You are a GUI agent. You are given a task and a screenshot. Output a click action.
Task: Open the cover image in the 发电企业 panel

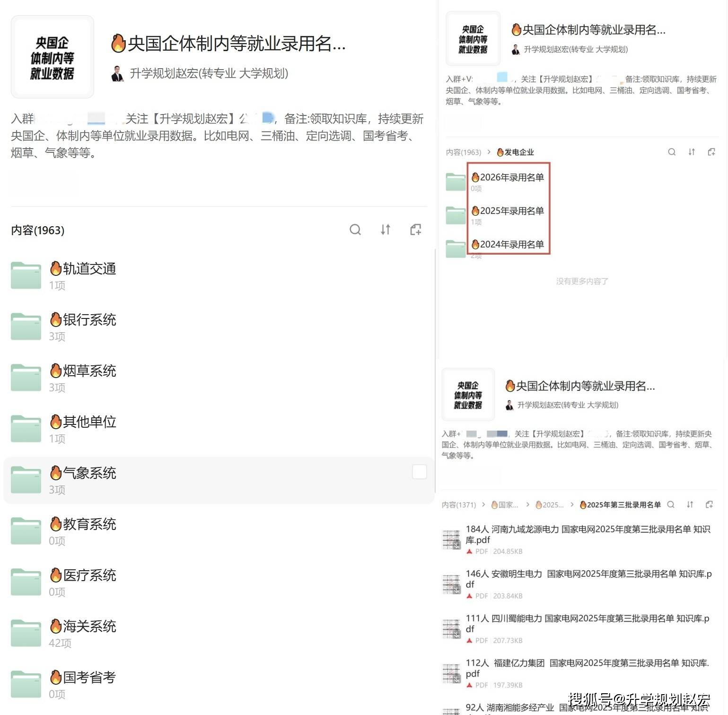pos(473,38)
